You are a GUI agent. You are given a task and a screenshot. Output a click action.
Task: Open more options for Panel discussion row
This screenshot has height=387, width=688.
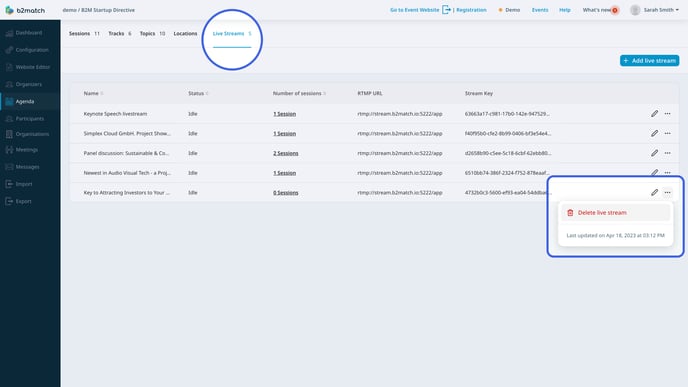(x=667, y=153)
